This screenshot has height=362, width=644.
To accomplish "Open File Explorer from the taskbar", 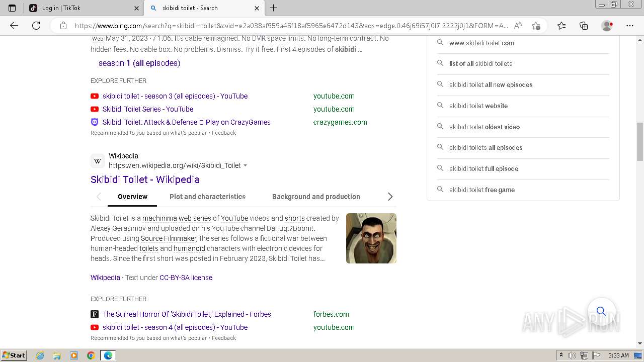I will click(57, 355).
